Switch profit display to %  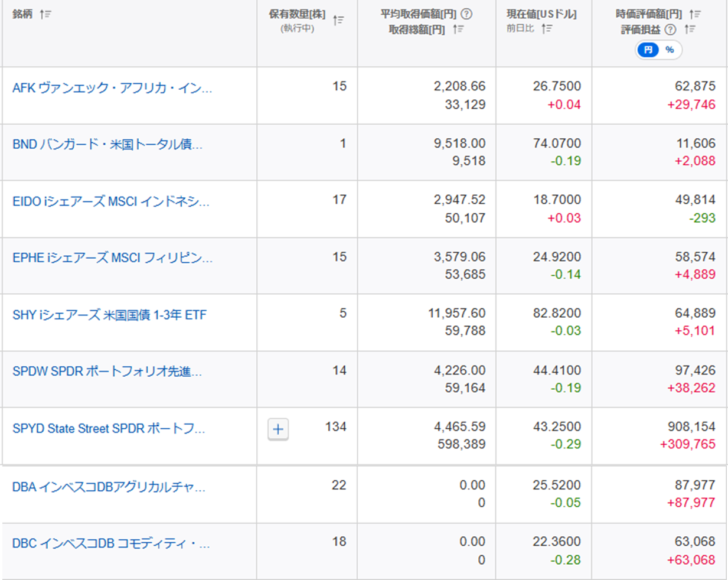point(670,50)
